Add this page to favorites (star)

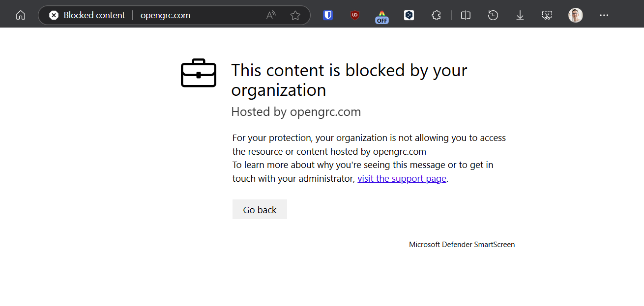pos(295,15)
